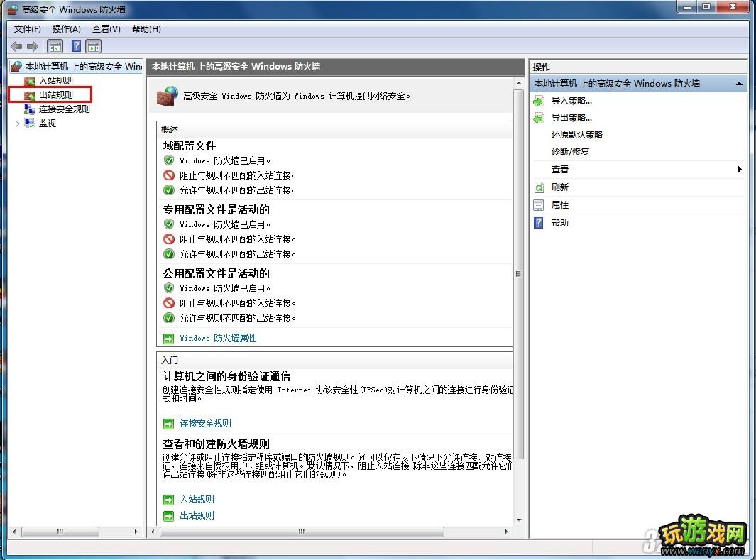This screenshot has width=756, height=560.
Task: Click 导入策略... in actions pane
Action: point(571,101)
